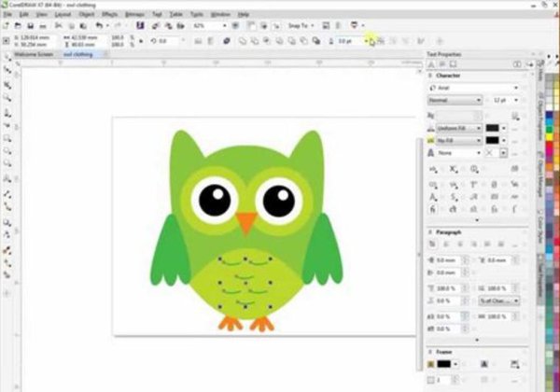
Task: Click the Undo arrow icon
Action: pyautogui.click(x=99, y=26)
